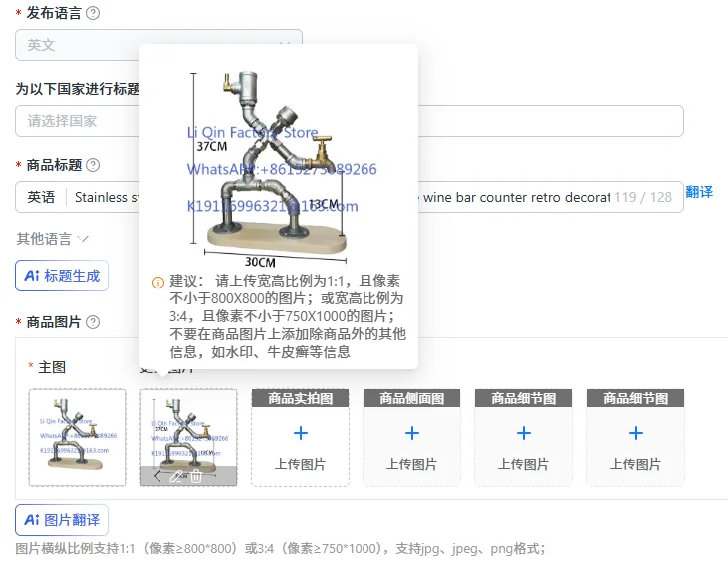This screenshot has height=575, width=728.
Task: Upload an image in the 商品侧面图 slot
Action: pyautogui.click(x=411, y=437)
